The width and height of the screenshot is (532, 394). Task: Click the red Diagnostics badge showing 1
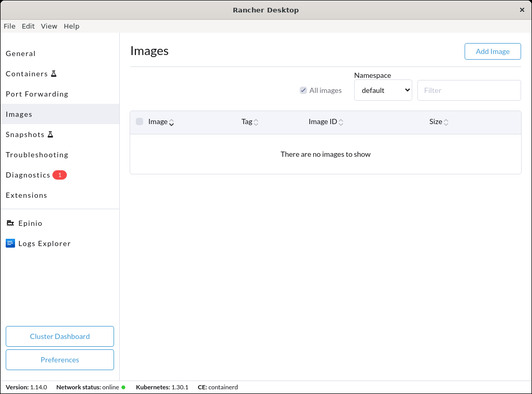click(60, 175)
